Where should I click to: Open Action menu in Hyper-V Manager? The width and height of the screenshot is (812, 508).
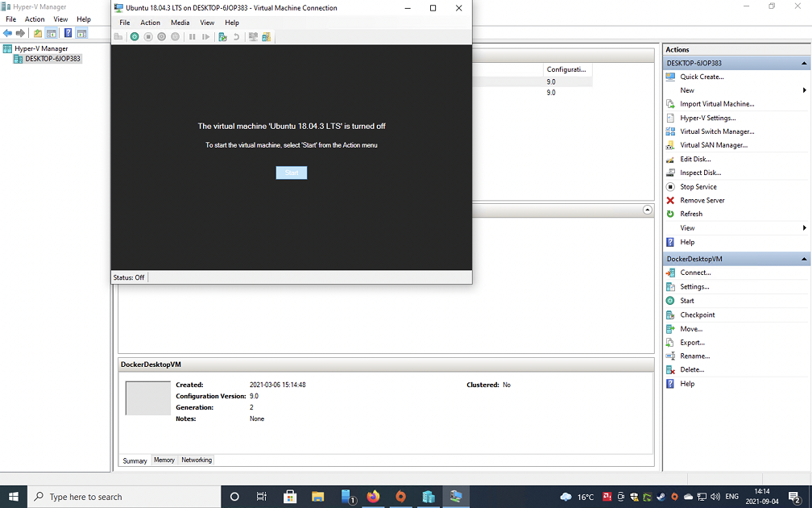tap(35, 19)
